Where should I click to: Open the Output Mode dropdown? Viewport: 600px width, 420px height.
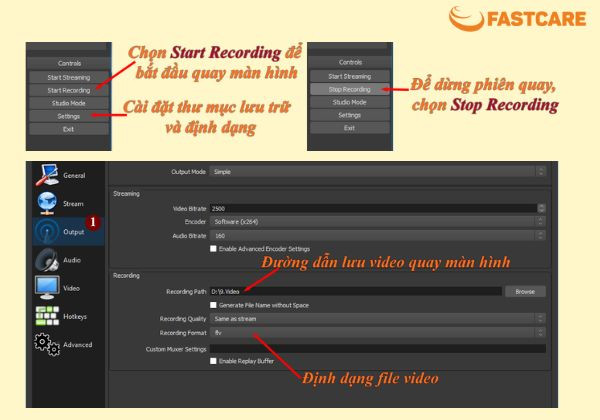(377, 172)
